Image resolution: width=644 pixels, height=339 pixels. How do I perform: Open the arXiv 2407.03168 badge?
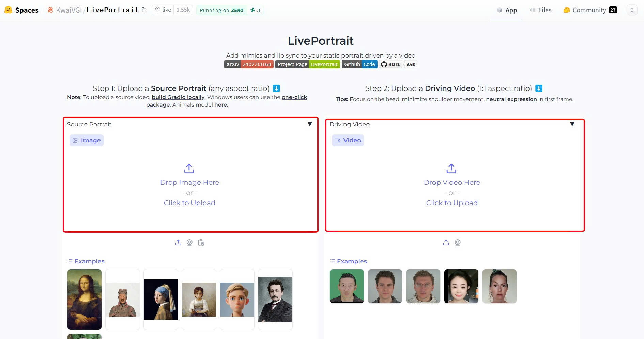pyautogui.click(x=249, y=64)
